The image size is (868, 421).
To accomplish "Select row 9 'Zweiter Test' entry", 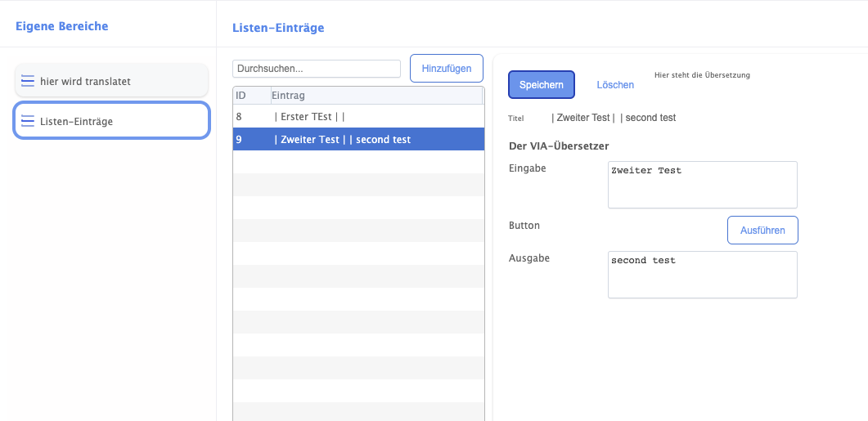I will [x=358, y=140].
